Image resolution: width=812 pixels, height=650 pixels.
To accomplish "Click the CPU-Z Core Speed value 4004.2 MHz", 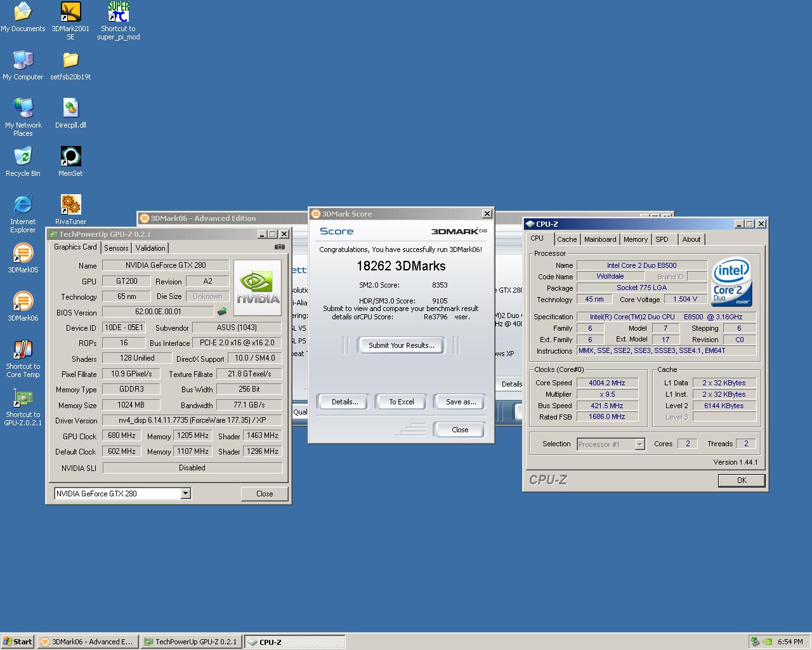I will [x=607, y=383].
